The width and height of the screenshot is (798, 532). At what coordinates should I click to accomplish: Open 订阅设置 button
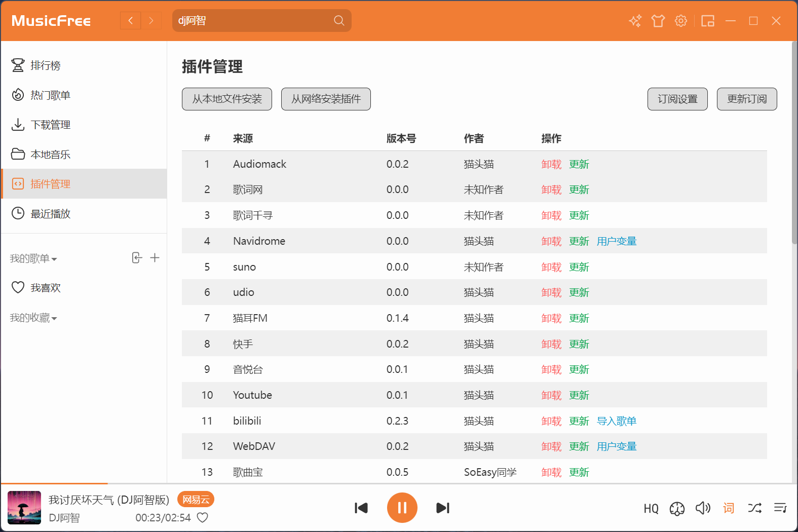coord(677,99)
